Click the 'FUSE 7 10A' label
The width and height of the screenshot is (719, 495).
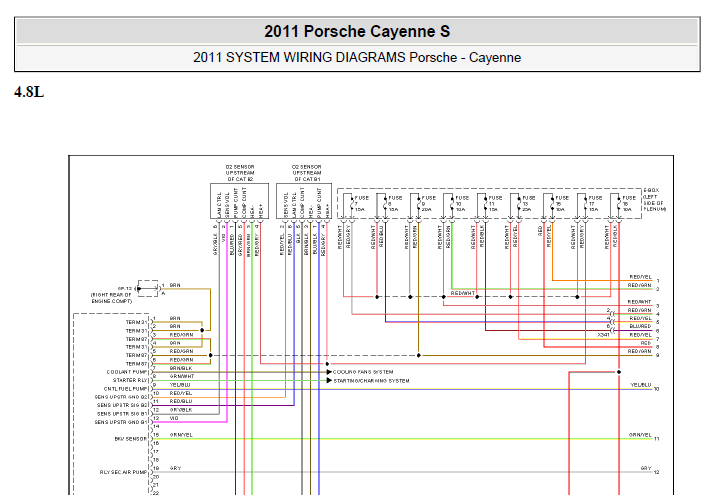click(361, 204)
